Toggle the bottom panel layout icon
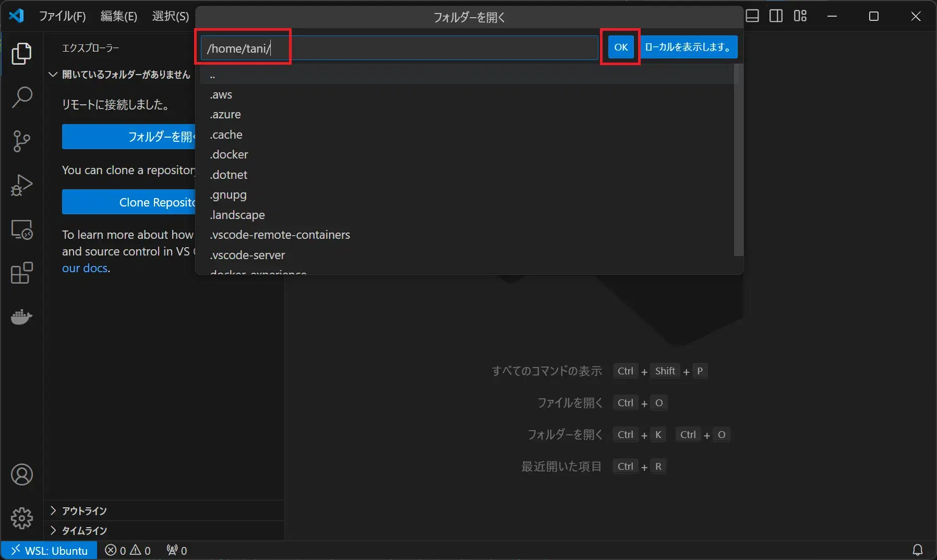The width and height of the screenshot is (937, 560). click(752, 16)
